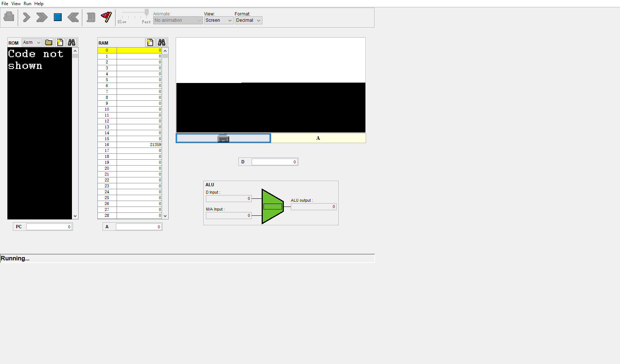Search RAM using the binoculars icon
Image resolution: width=620 pixels, height=364 pixels.
(x=162, y=42)
